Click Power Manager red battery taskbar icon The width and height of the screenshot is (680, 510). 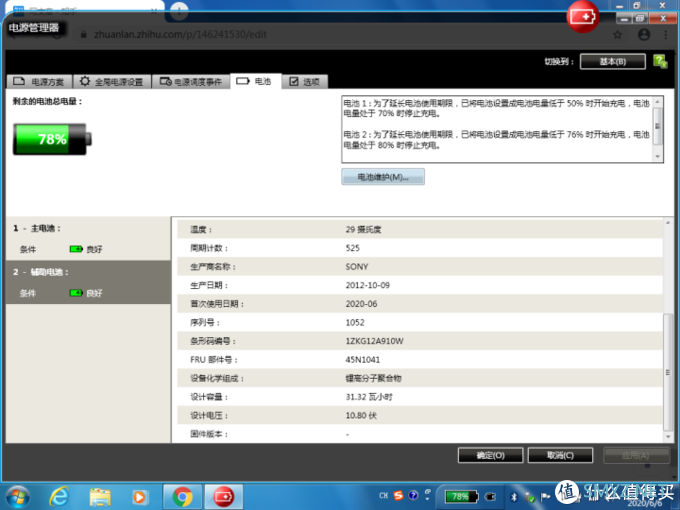tap(224, 497)
